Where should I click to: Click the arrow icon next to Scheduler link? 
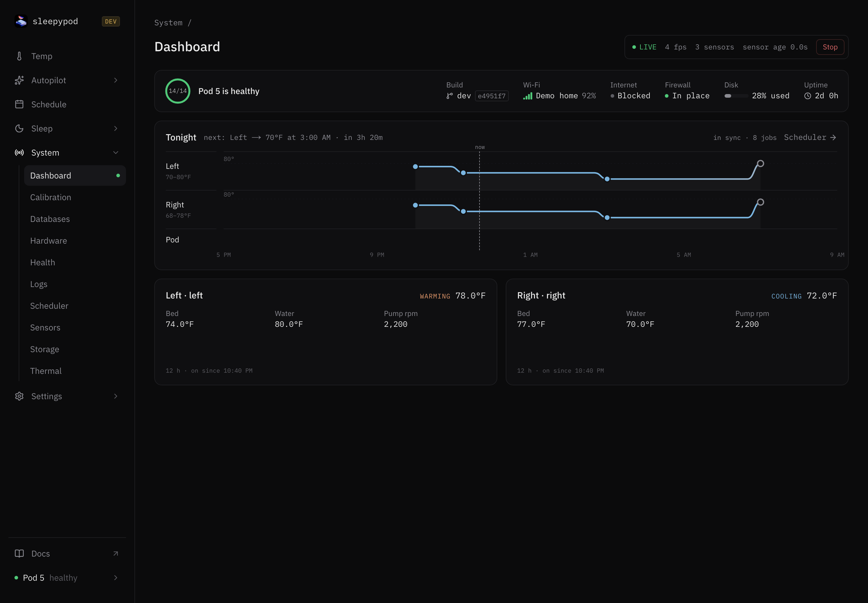(x=833, y=137)
